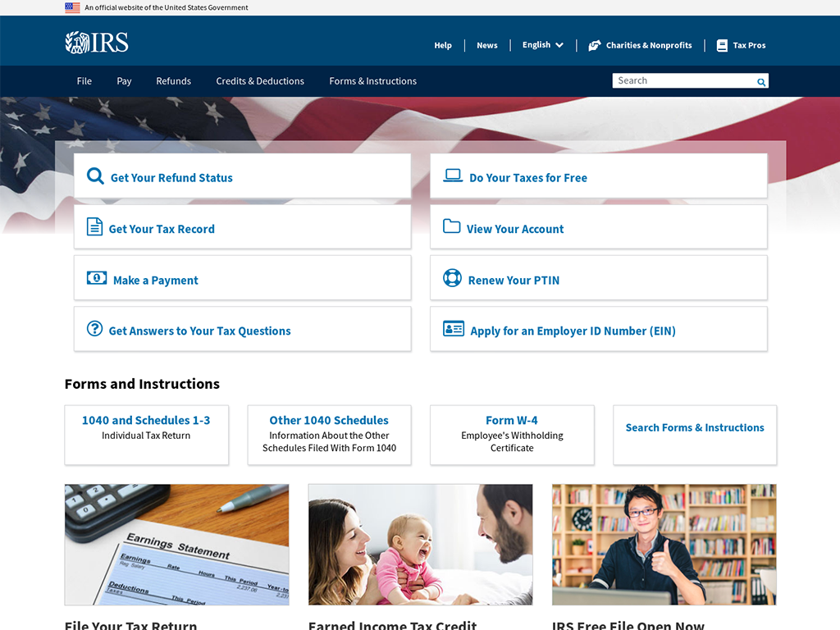Screen dimensions: 840x630
Task: Click the question mark help icon
Action: [95, 329]
